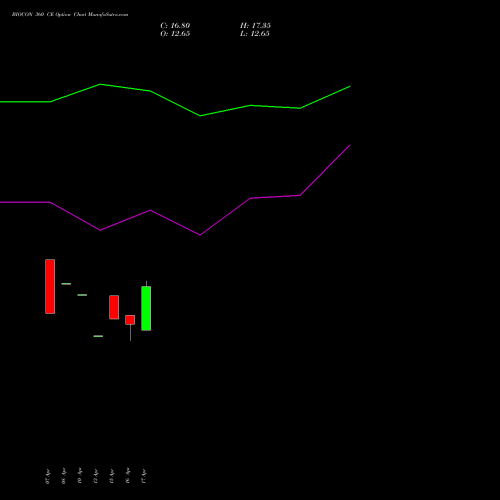Screen dimensions: 500x500
Task: Click the lowest green dash candle
Action: pos(98,336)
